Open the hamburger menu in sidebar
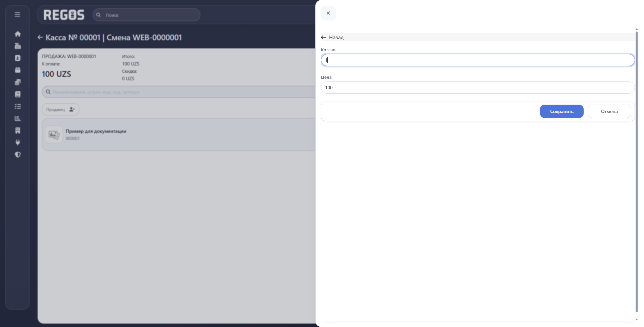Screen dimensions: 644x327 coord(17,14)
